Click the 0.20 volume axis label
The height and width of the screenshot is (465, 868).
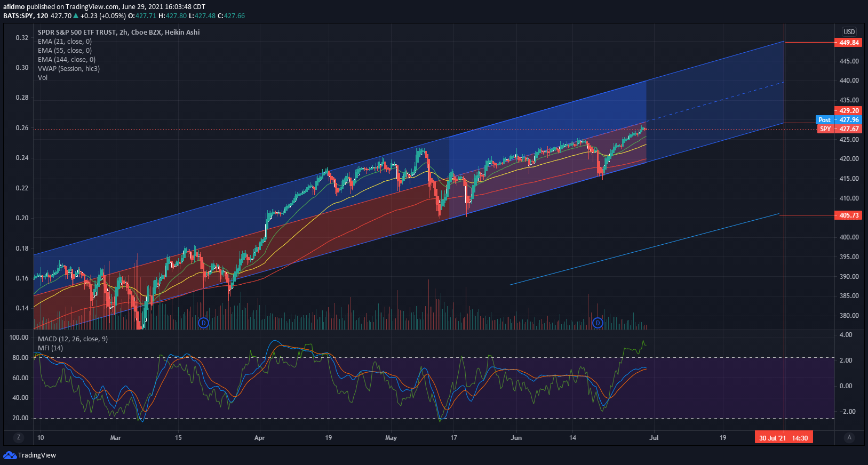[x=22, y=218]
